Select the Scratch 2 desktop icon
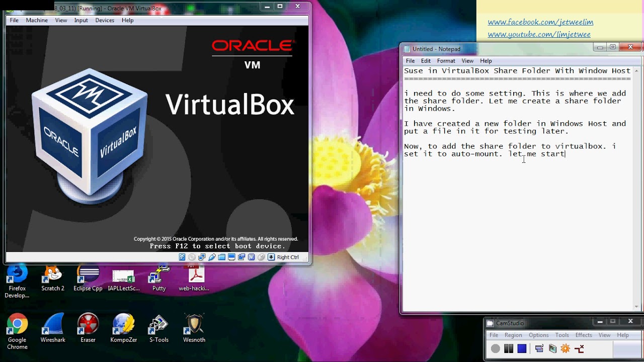This screenshot has width=644, height=362. pyautogui.click(x=53, y=279)
